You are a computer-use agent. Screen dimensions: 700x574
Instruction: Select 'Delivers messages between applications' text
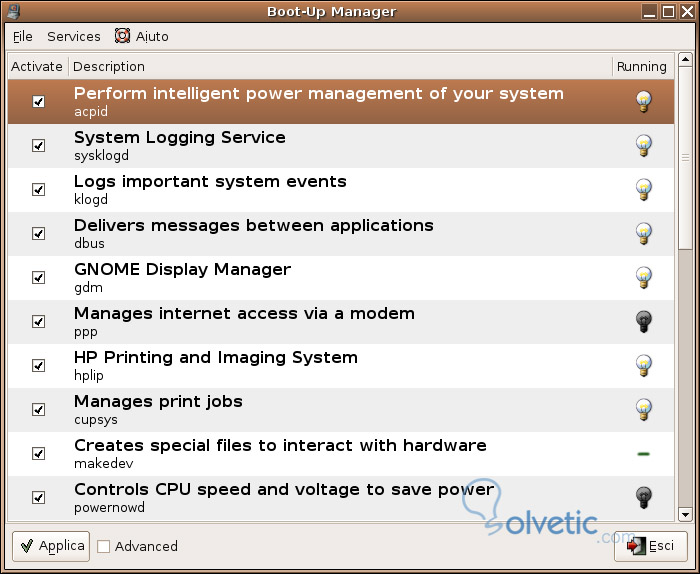(x=254, y=225)
